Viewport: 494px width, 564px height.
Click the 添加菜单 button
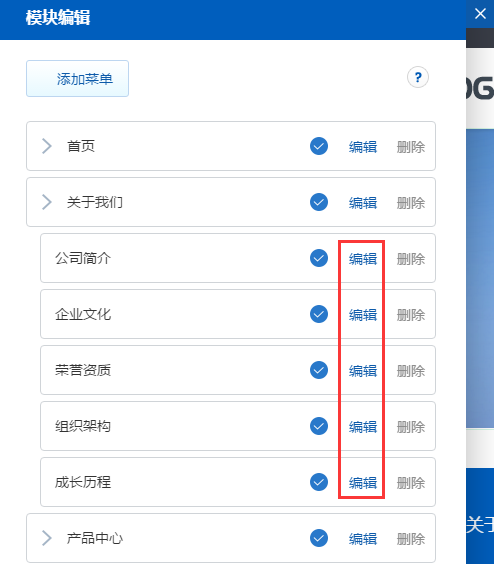coord(77,78)
